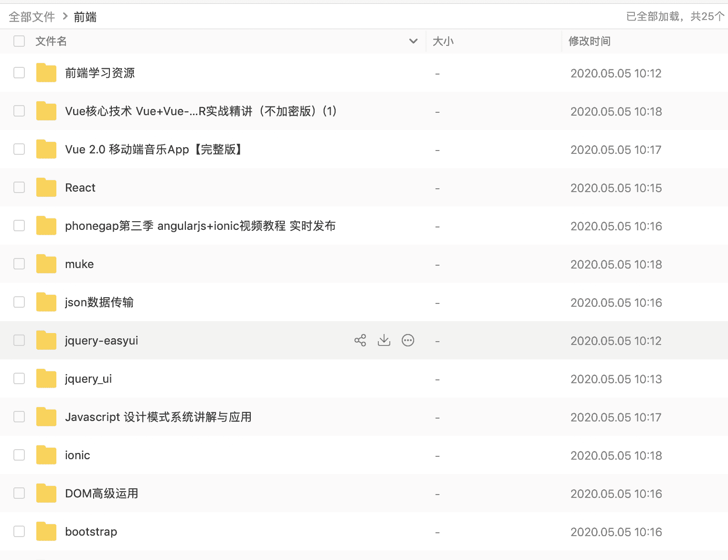This screenshot has width=728, height=560.
Task: Sort by the 大小 column header
Action: (443, 41)
